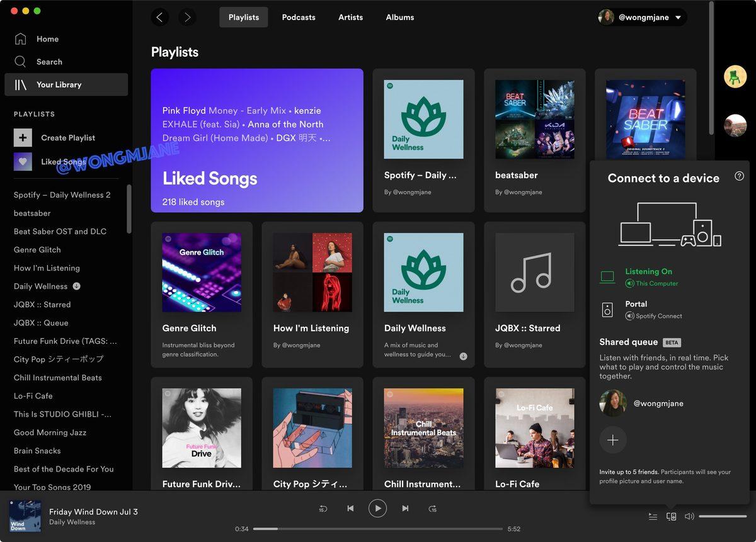Switch to the Artists tab
Screen dimensions: 756x542
tap(350, 17)
